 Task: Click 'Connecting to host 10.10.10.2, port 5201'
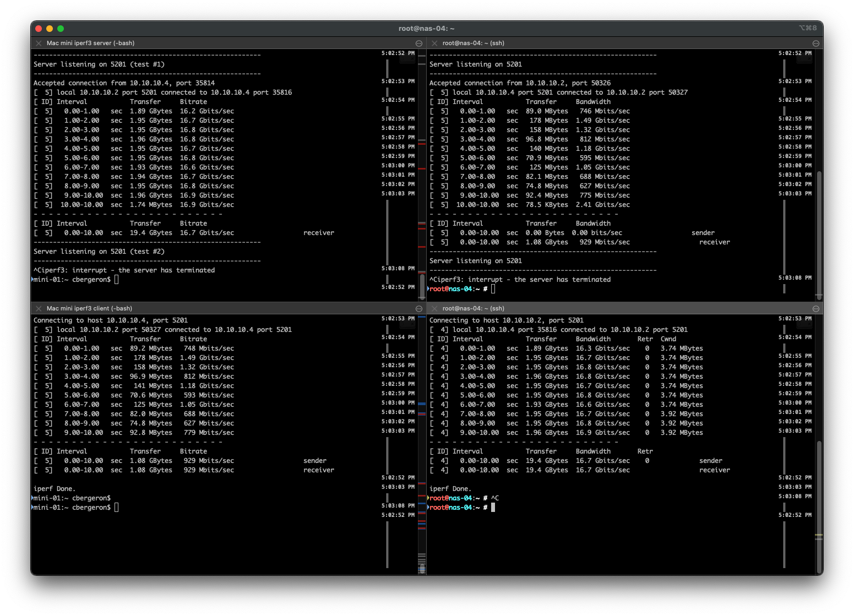pos(507,320)
